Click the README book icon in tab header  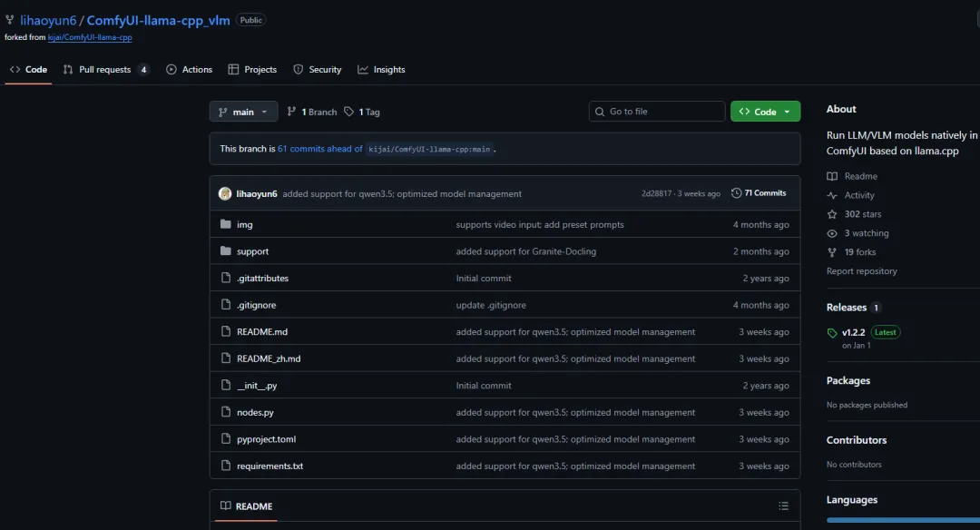[x=226, y=505]
